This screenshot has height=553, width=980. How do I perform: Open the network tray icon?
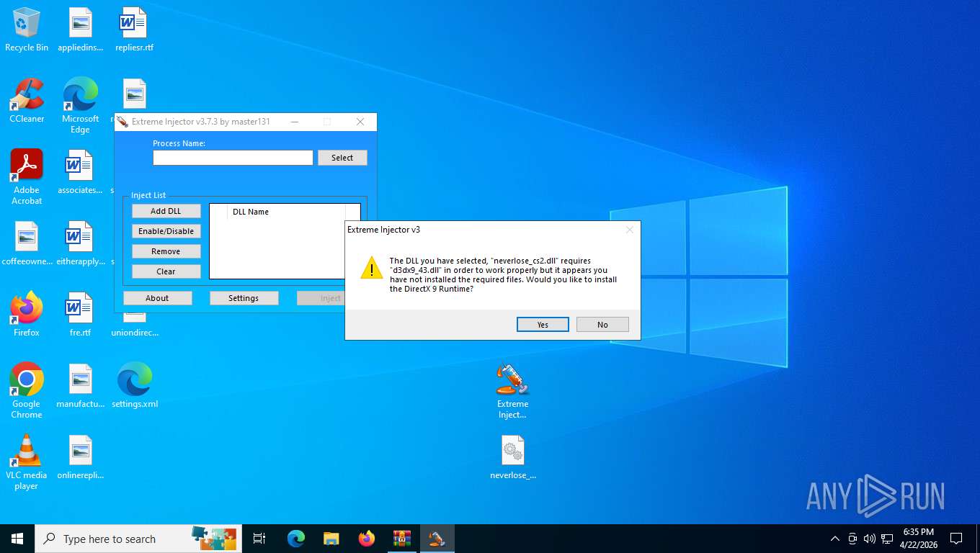887,539
